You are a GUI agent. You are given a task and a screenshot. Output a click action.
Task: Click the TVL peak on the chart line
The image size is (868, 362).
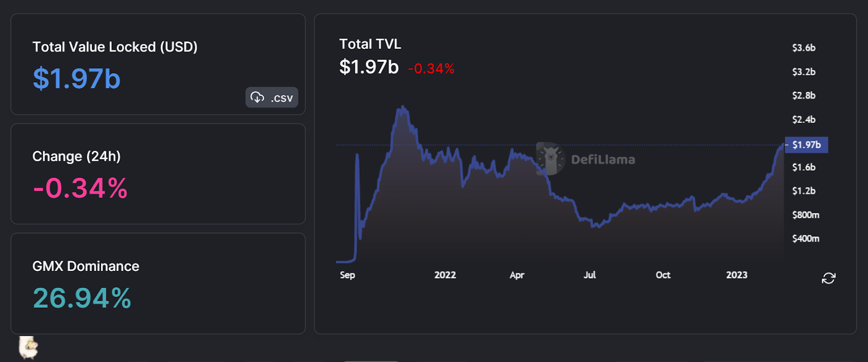coord(403,107)
